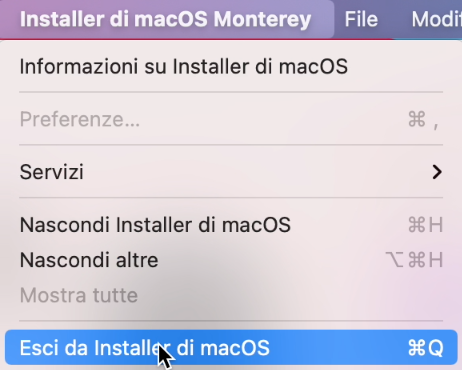Click the separator line below Informazioni entry

(231, 92)
